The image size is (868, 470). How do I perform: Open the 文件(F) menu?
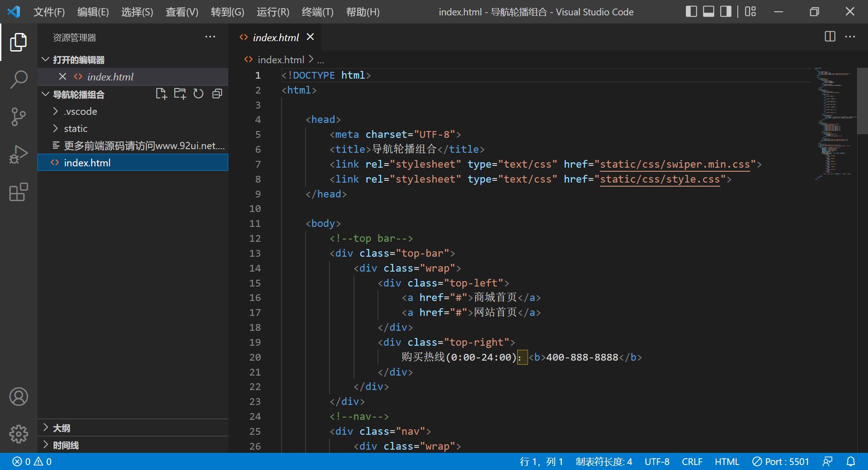[x=49, y=12]
